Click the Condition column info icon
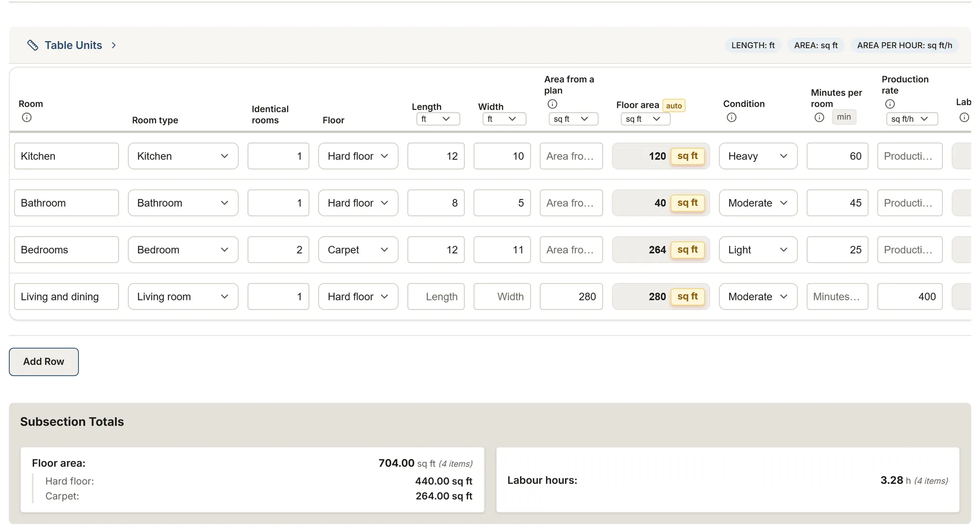 732,118
